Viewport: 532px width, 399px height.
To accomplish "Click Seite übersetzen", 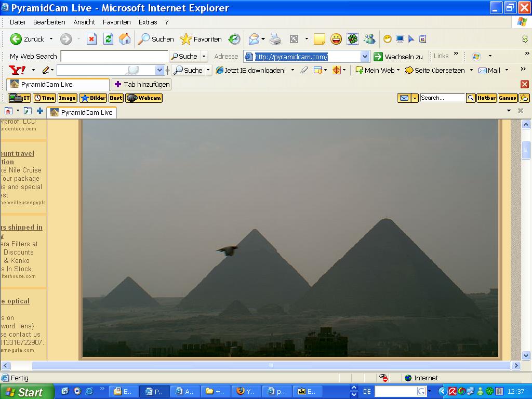I will click(435, 70).
